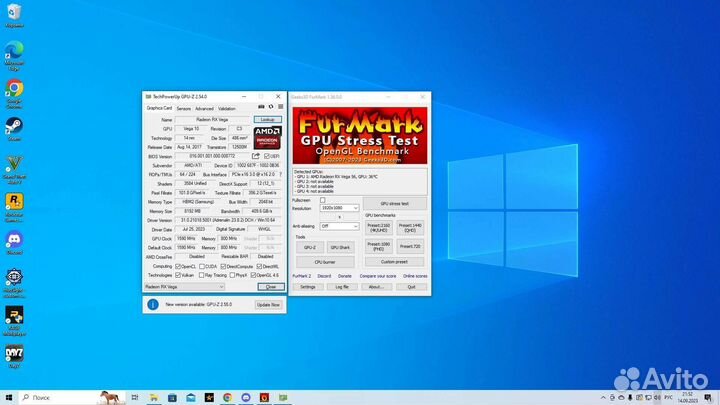Click the Windows Start button

[x=7, y=397]
